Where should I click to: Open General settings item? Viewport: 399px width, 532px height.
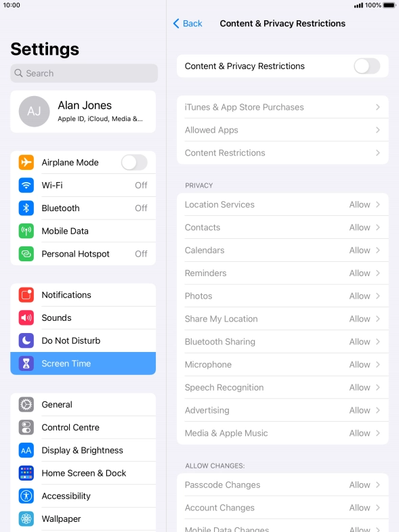(x=83, y=405)
